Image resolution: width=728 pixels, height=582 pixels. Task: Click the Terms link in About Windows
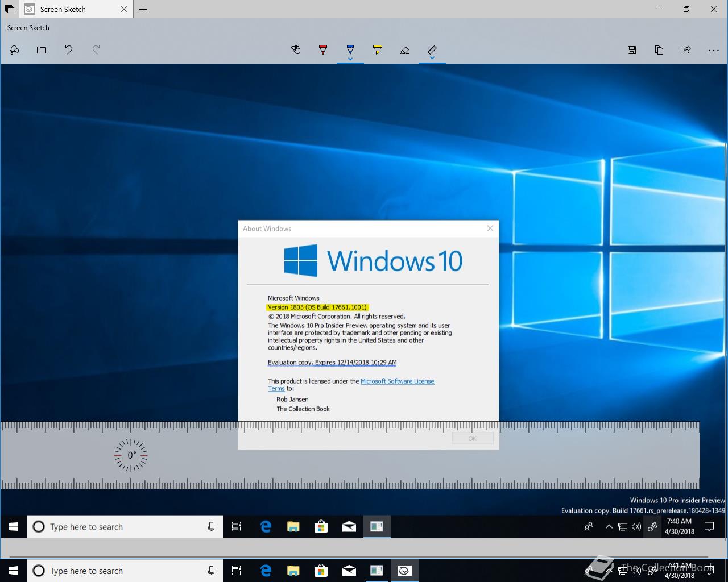point(276,389)
